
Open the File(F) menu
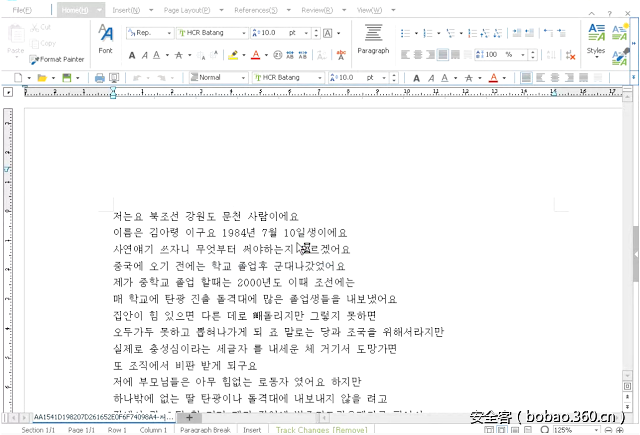[x=22, y=10]
